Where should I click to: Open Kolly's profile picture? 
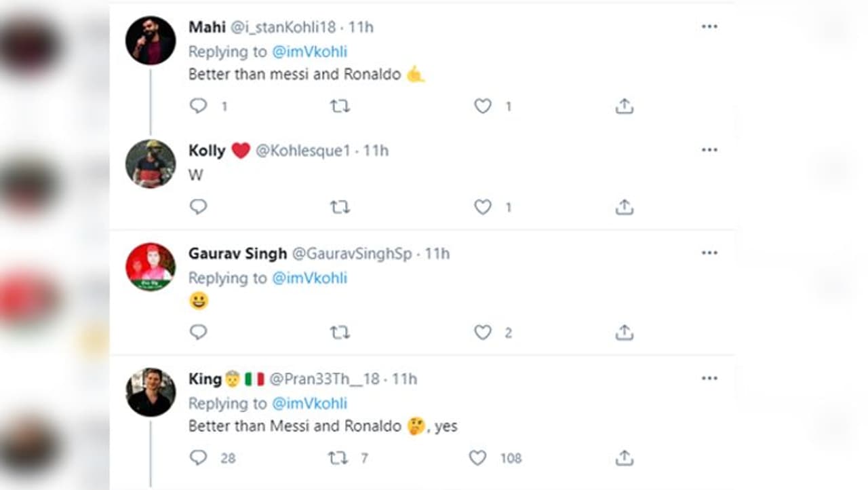[x=151, y=164]
